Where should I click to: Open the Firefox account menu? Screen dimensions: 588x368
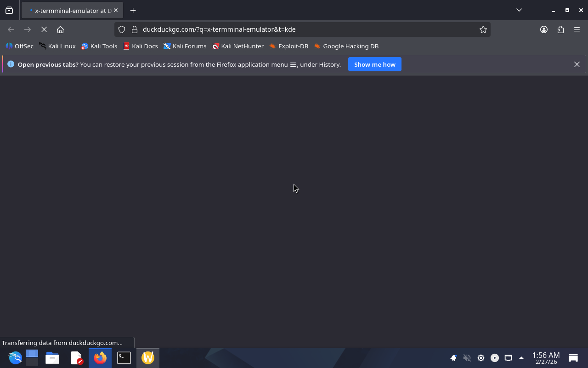(544, 29)
